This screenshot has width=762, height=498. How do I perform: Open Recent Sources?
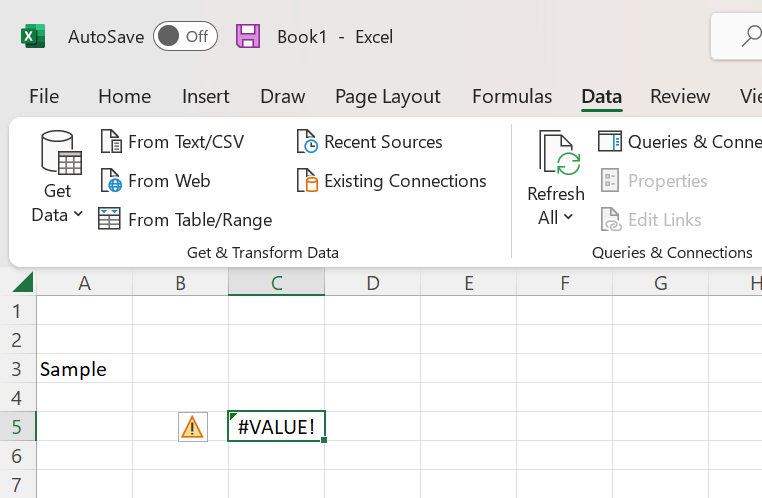click(370, 142)
